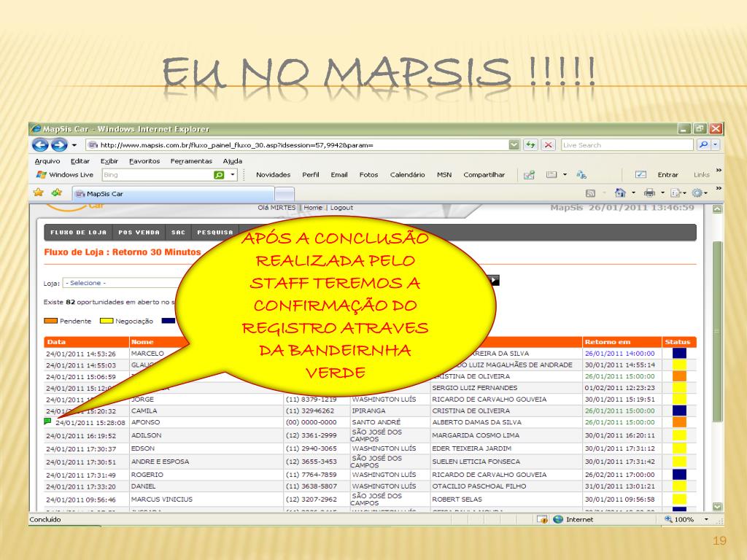The width and height of the screenshot is (747, 560).
Task: Open the recent pages dropdown beside the Forward arrow
Action: click(x=74, y=145)
